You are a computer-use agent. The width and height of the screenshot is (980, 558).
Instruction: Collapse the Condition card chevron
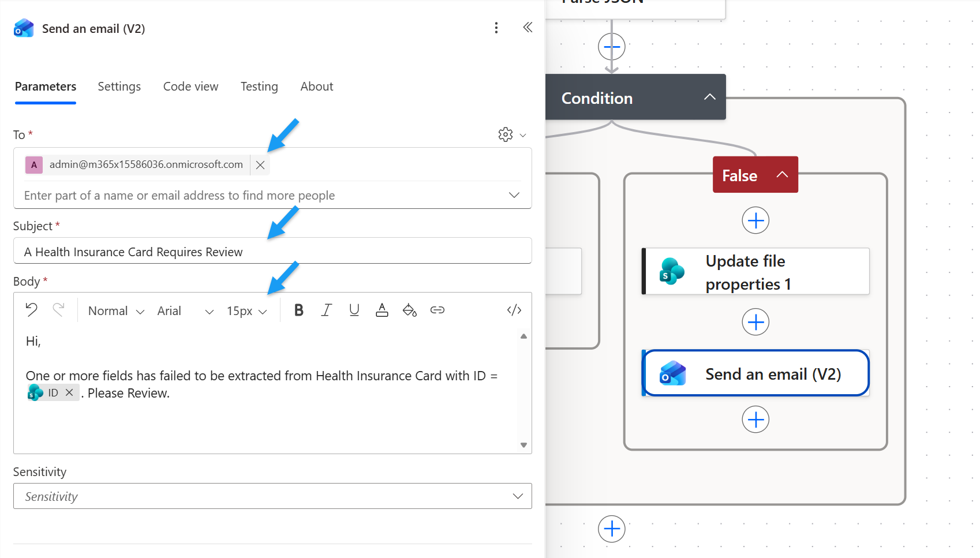coord(710,97)
